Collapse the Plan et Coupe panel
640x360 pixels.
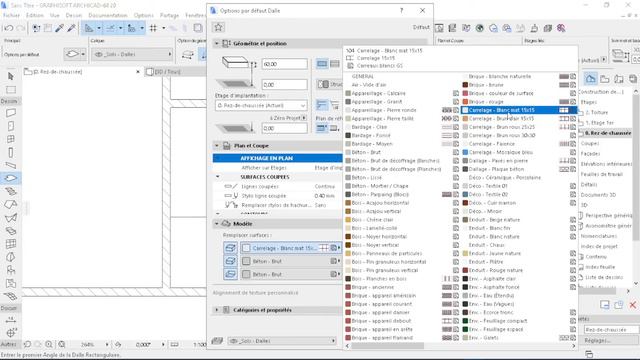pyautogui.click(x=217, y=146)
